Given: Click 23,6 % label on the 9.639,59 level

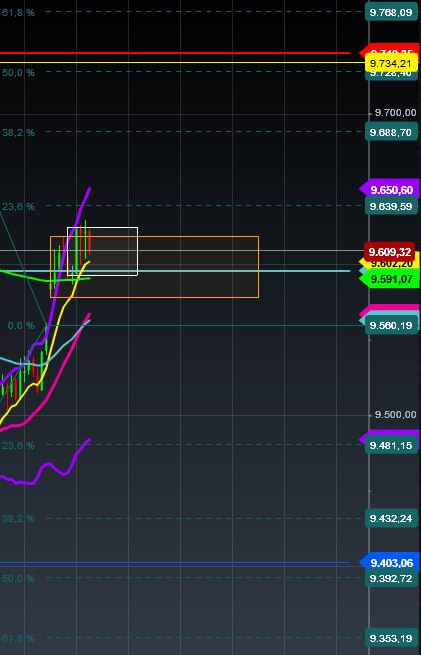Looking at the screenshot, I should pyautogui.click(x=18, y=206).
